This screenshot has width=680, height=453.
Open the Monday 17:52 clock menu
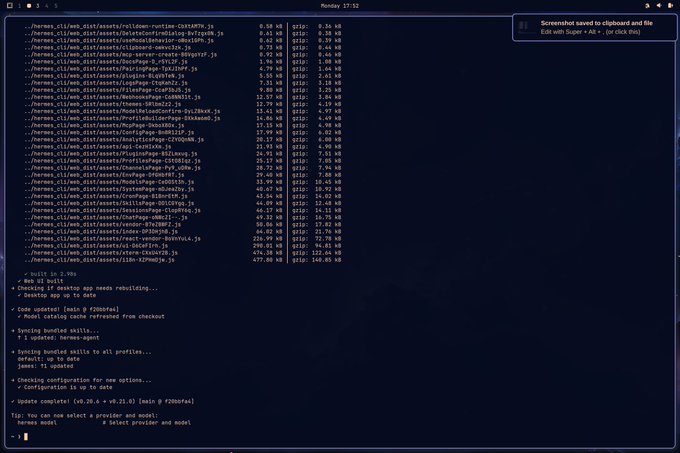340,6
